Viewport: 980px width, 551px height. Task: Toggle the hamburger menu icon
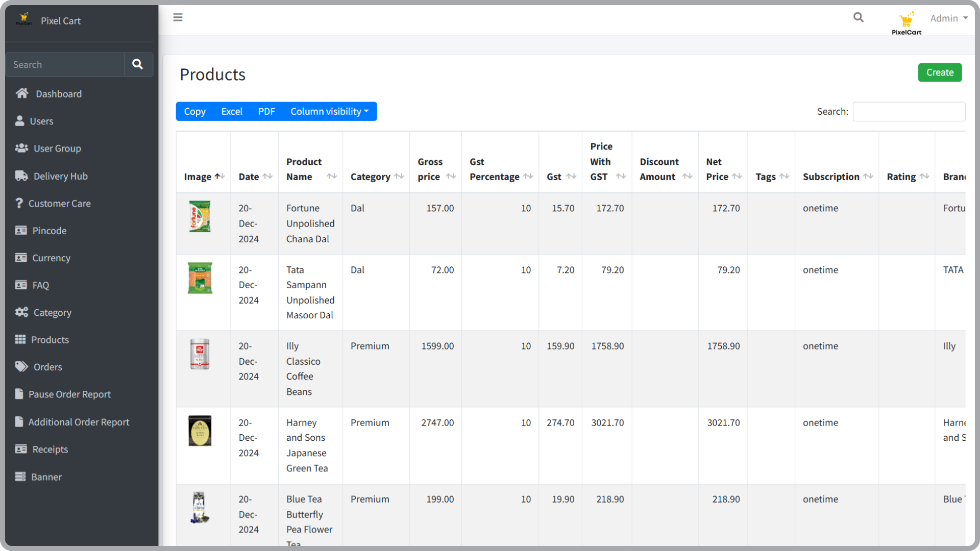click(x=178, y=17)
